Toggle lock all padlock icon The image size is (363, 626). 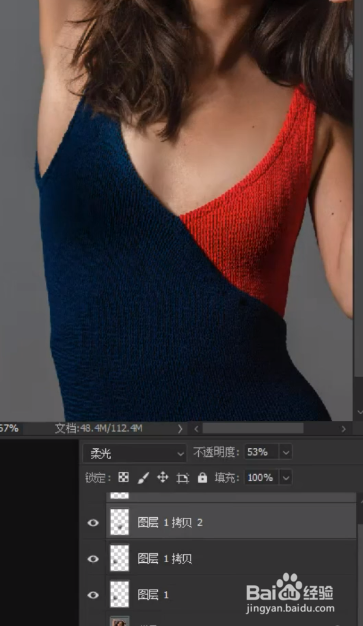(x=202, y=477)
